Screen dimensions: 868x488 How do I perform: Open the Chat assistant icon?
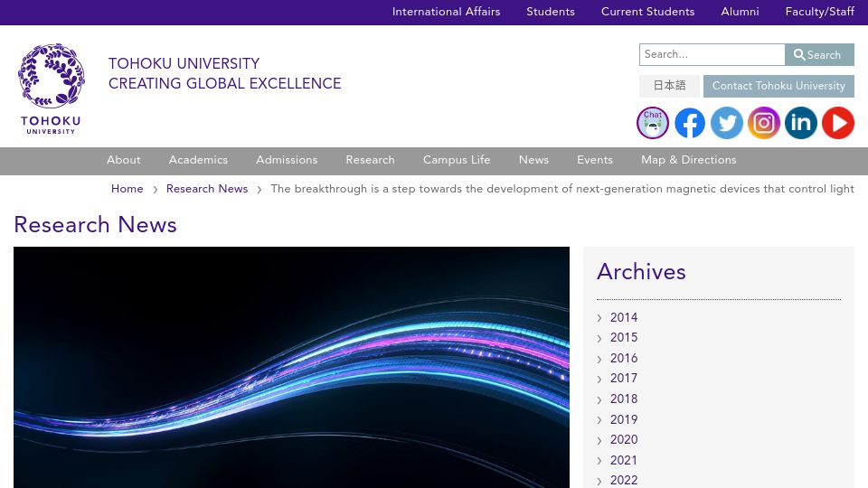(x=653, y=123)
